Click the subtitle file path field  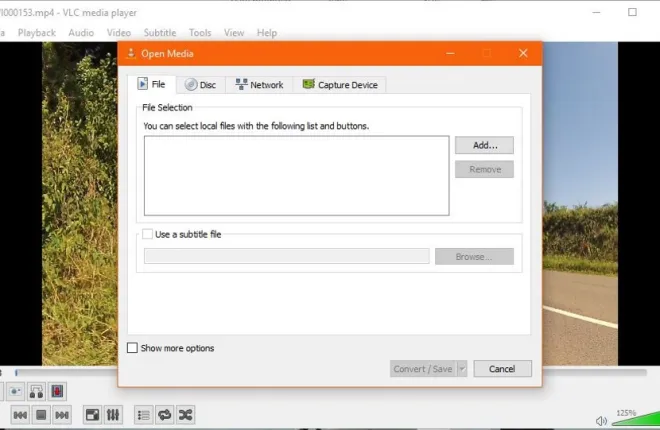point(287,256)
